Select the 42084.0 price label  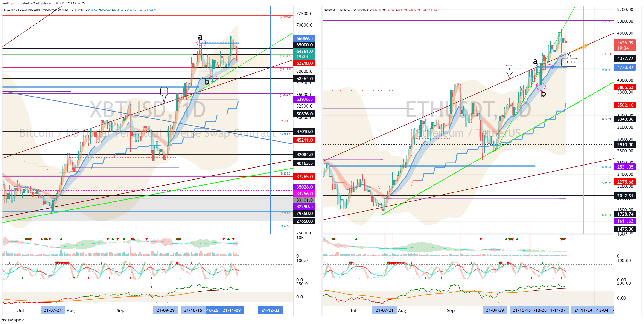[304, 155]
